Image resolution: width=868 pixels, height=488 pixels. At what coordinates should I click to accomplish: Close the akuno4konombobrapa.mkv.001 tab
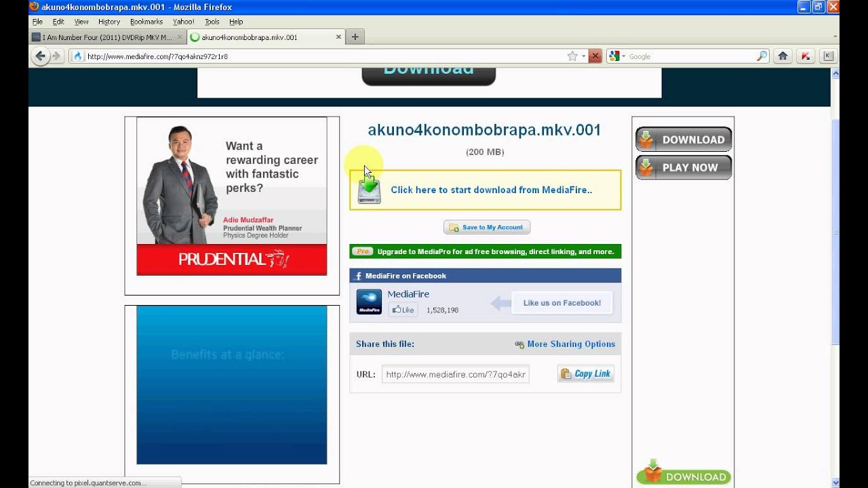click(338, 37)
